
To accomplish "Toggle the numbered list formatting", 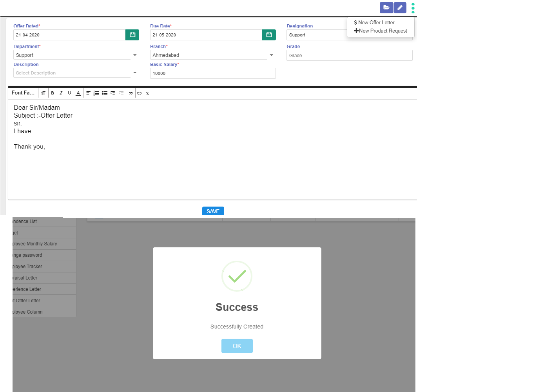I will pyautogui.click(x=96, y=93).
